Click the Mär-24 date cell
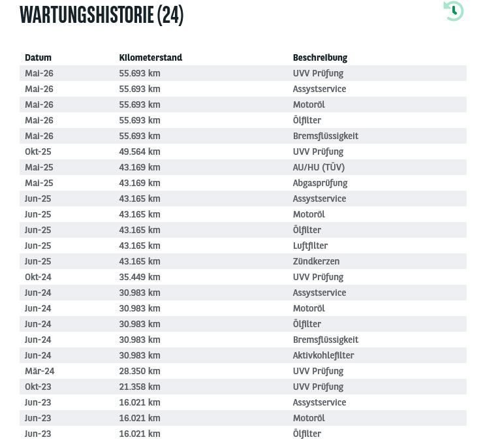Viewport: 485px width, 448px height. pos(40,371)
